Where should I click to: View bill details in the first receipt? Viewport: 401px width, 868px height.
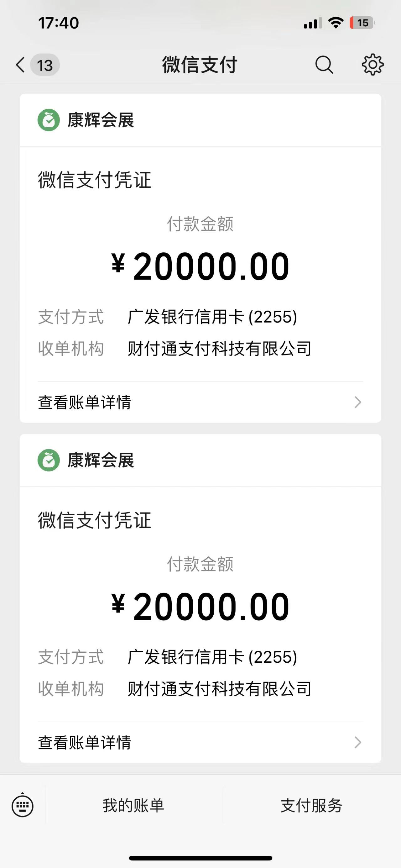[x=85, y=402]
